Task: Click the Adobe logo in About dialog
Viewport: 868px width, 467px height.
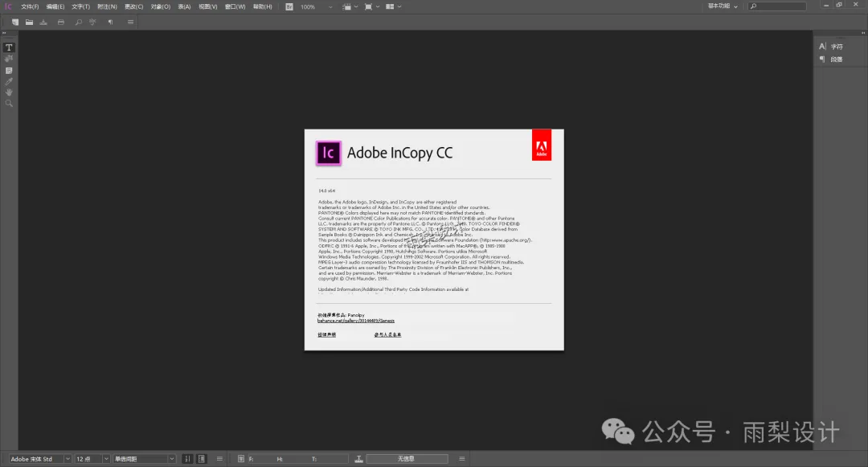Action: 542,145
